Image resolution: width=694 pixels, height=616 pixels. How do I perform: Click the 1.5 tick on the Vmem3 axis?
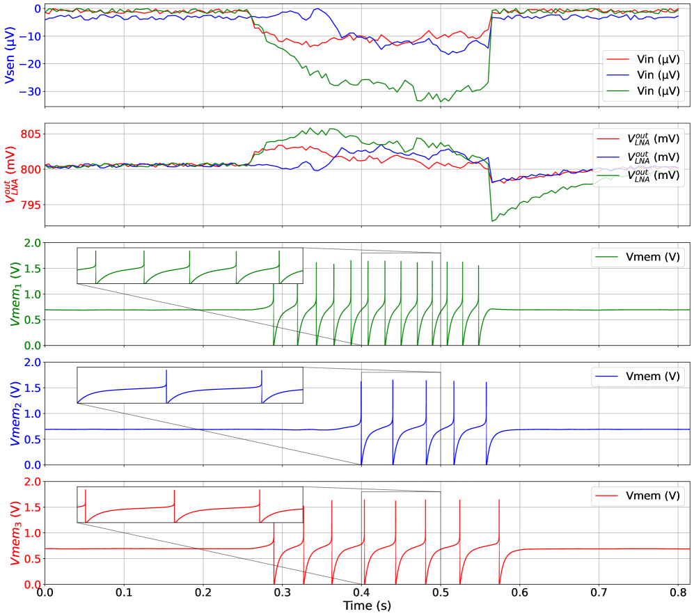pos(33,507)
